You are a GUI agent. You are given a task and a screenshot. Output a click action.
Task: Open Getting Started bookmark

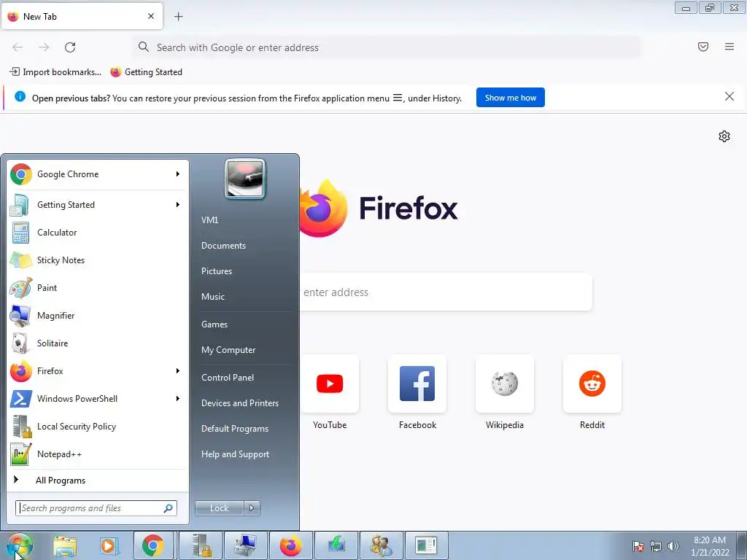pyautogui.click(x=146, y=72)
